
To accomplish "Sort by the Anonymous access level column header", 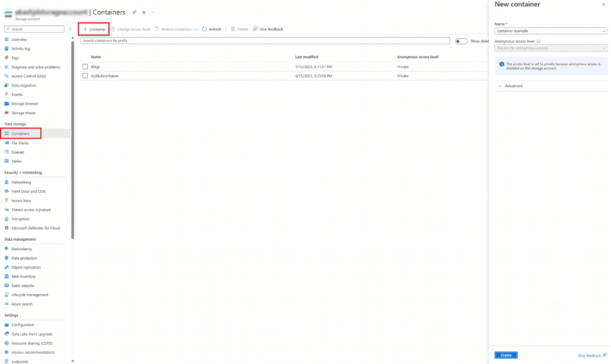I will coord(418,57).
